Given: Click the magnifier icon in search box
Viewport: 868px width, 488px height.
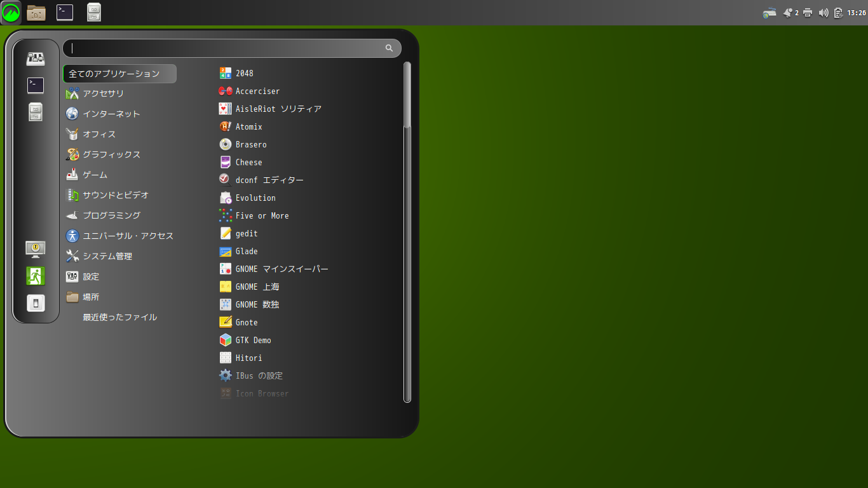Looking at the screenshot, I should pyautogui.click(x=389, y=48).
